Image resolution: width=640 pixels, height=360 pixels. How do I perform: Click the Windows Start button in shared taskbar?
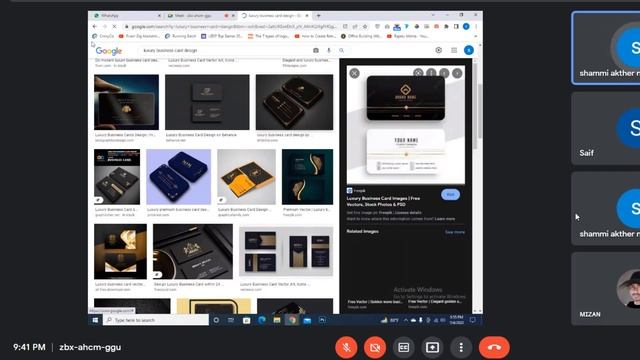[96, 320]
